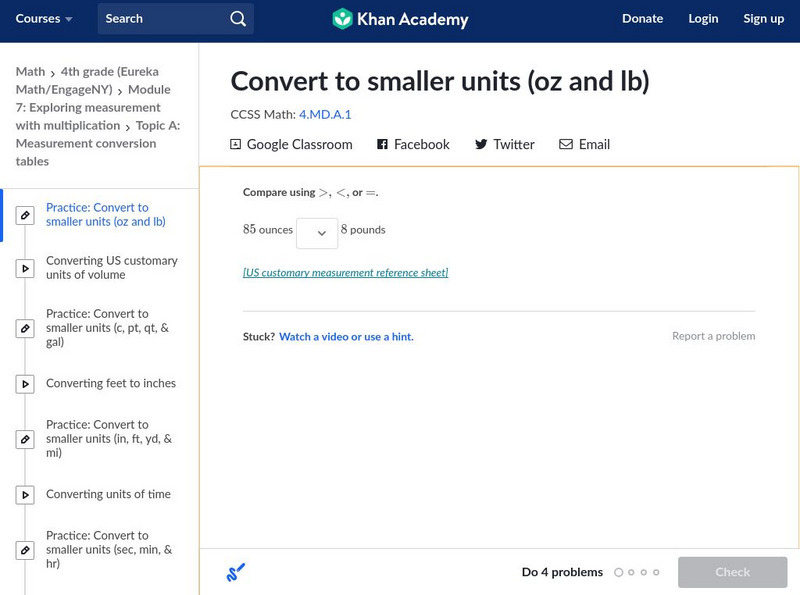This screenshot has height=595, width=800.
Task: Click the Check button
Action: 732,572
